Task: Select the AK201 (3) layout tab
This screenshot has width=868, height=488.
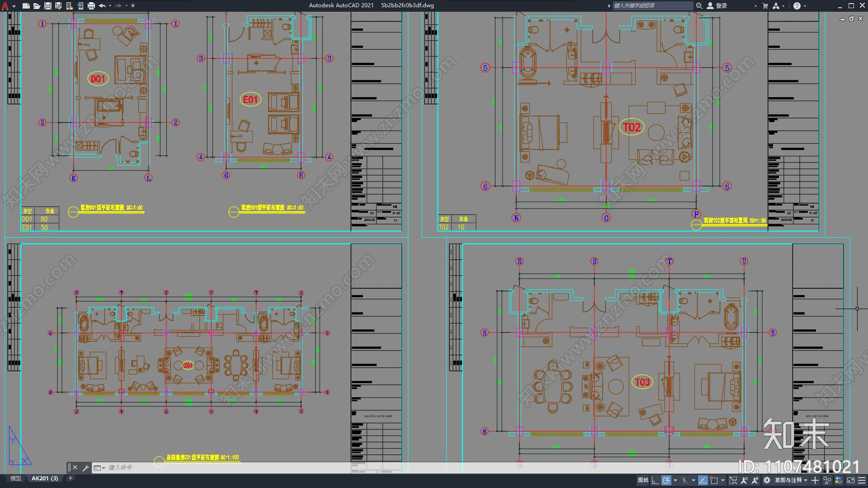Action: pos(44,478)
